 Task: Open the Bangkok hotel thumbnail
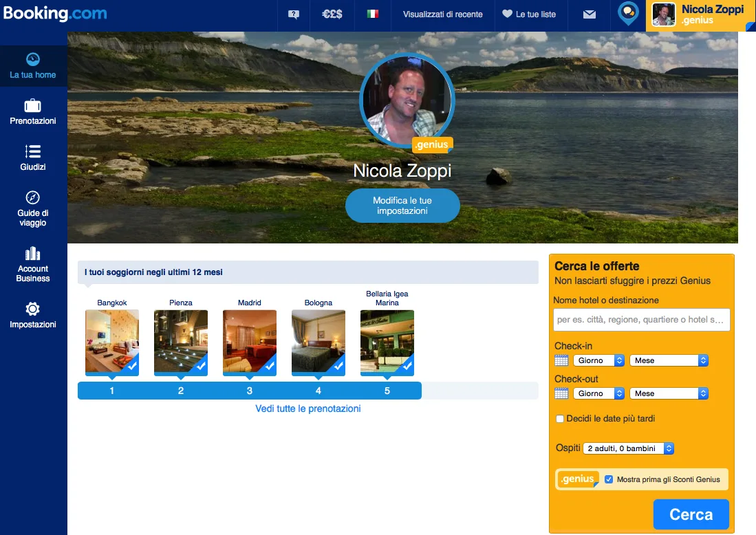click(112, 342)
